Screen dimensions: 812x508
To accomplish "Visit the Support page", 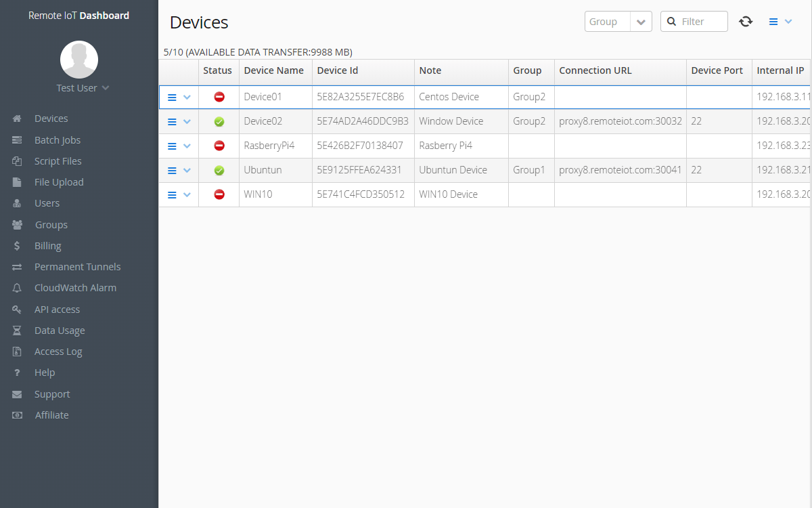I will pyautogui.click(x=52, y=394).
